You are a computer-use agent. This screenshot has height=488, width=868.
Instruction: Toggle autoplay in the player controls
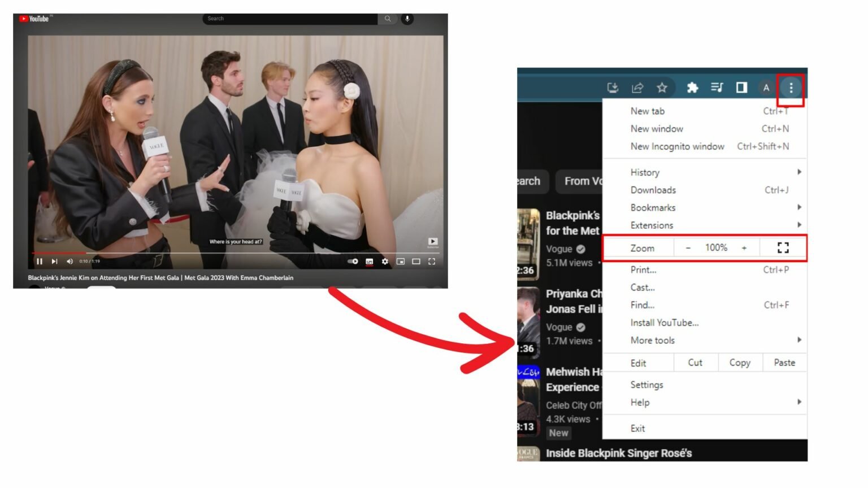pos(353,262)
